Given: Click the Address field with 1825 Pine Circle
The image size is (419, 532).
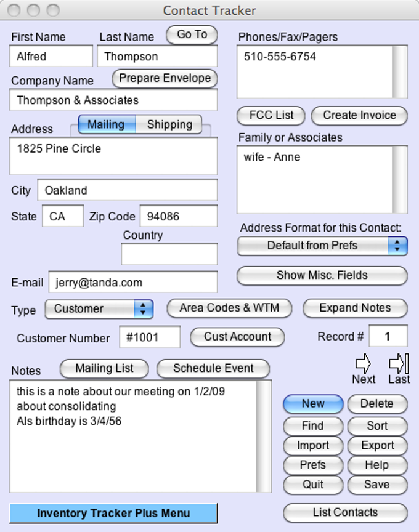Looking at the screenshot, I should click(x=113, y=156).
